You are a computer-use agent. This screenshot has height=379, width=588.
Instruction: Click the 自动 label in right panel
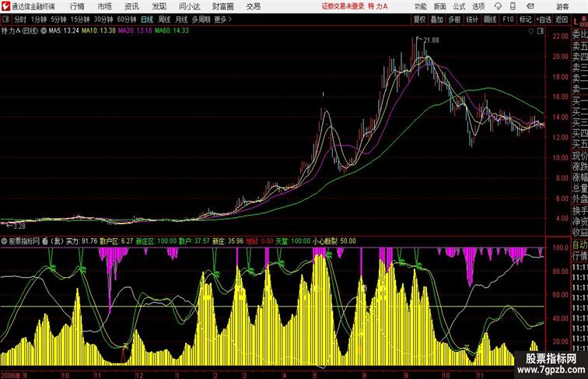pyautogui.click(x=579, y=245)
